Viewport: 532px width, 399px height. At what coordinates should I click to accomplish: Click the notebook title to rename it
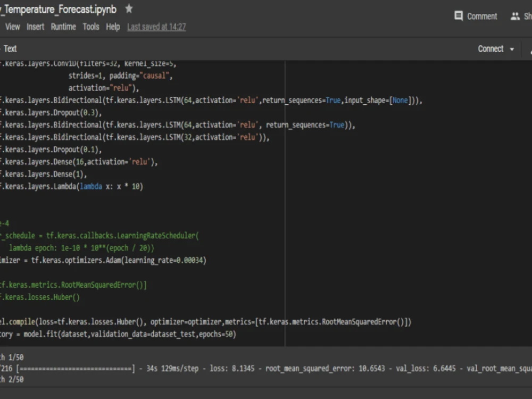(x=59, y=10)
